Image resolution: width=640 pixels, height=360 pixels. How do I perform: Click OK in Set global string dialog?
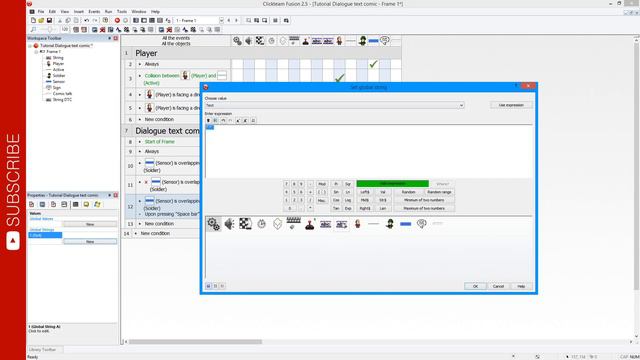[475, 286]
